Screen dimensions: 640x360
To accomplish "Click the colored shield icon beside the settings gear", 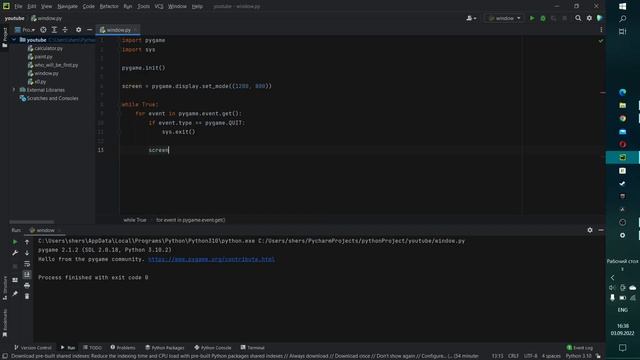I will 600,18.
